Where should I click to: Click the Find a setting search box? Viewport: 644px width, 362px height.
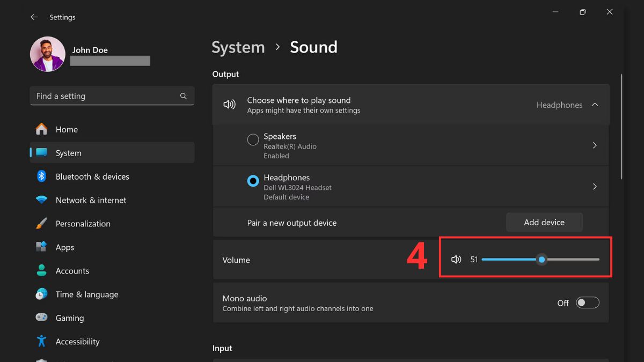pyautogui.click(x=105, y=96)
